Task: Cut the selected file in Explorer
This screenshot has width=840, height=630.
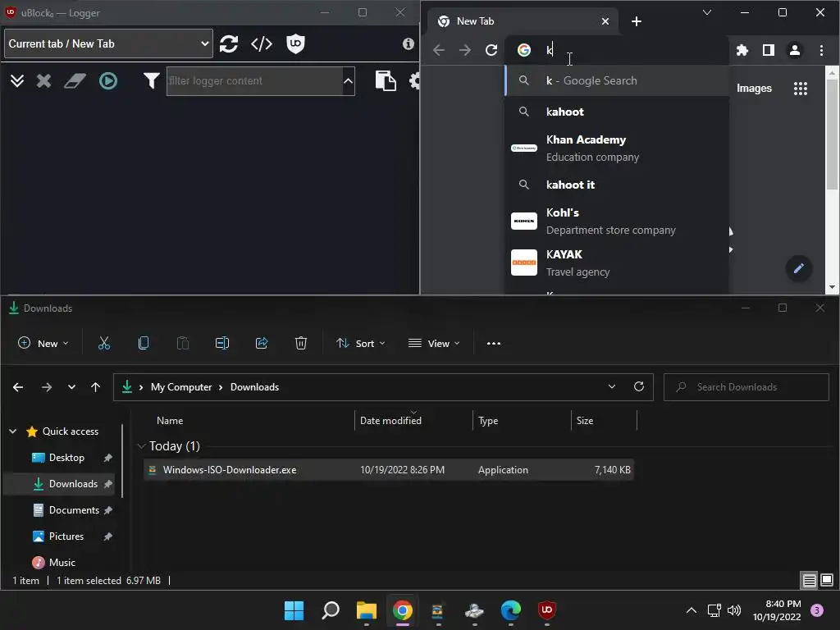Action: pyautogui.click(x=104, y=344)
